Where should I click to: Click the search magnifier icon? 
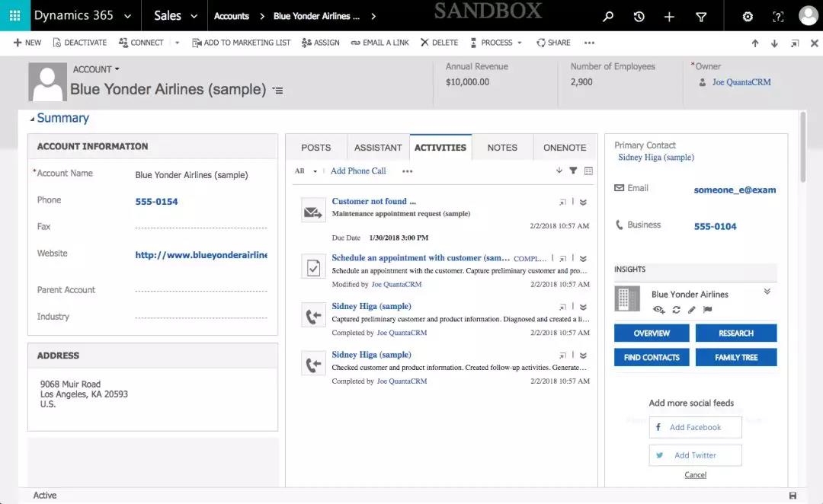607,17
